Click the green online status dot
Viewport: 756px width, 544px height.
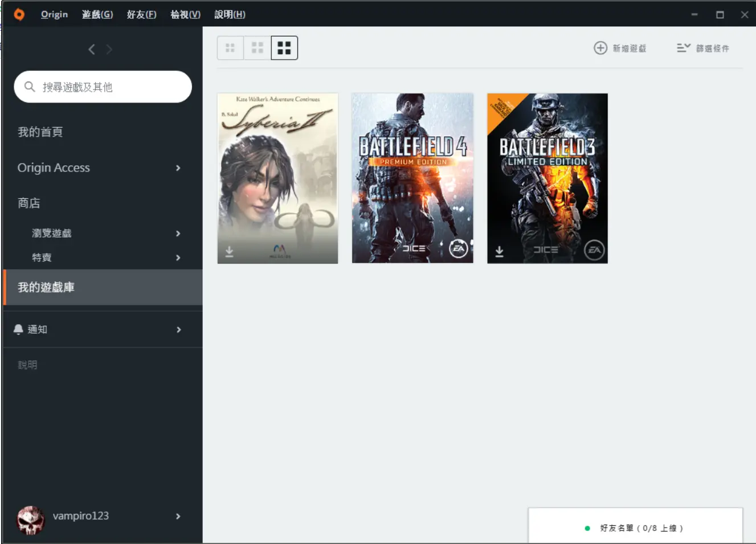pos(587,528)
